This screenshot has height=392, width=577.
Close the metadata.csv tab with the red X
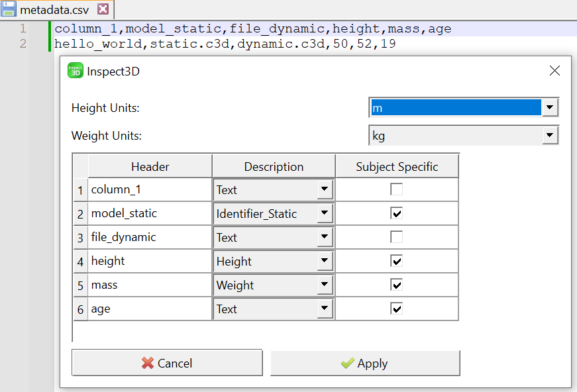coord(103,9)
